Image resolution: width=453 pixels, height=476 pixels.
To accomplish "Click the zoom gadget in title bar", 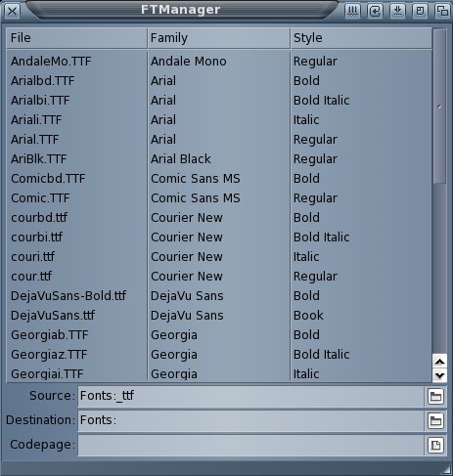I will click(x=420, y=11).
